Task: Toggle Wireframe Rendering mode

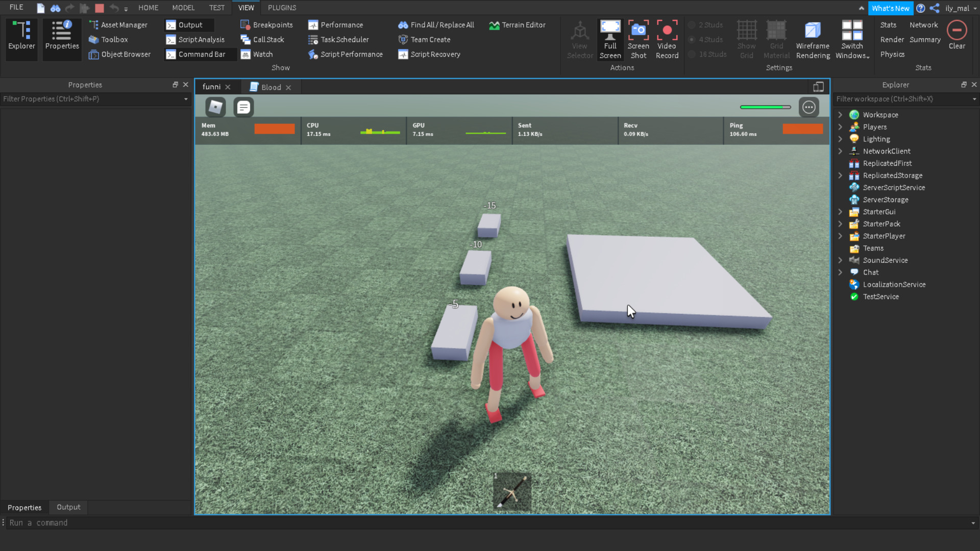Action: 813,31
